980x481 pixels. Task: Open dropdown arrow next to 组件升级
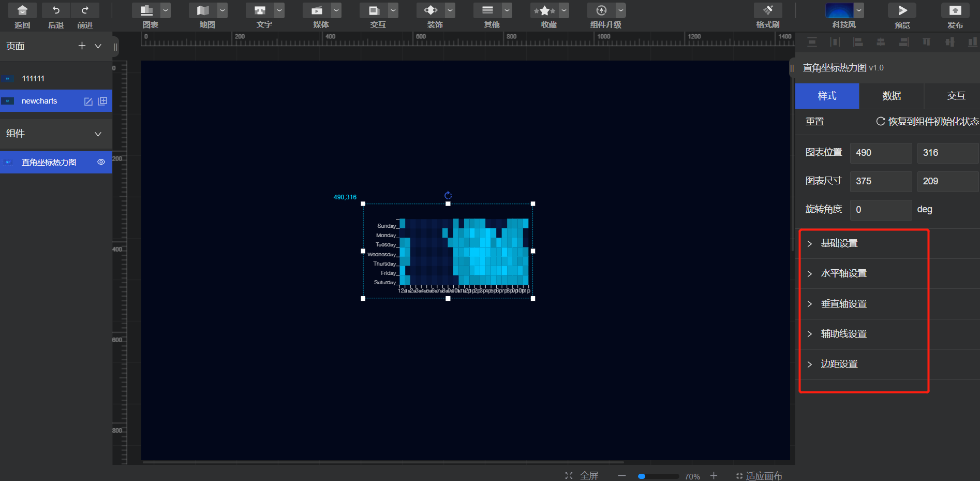(x=621, y=10)
